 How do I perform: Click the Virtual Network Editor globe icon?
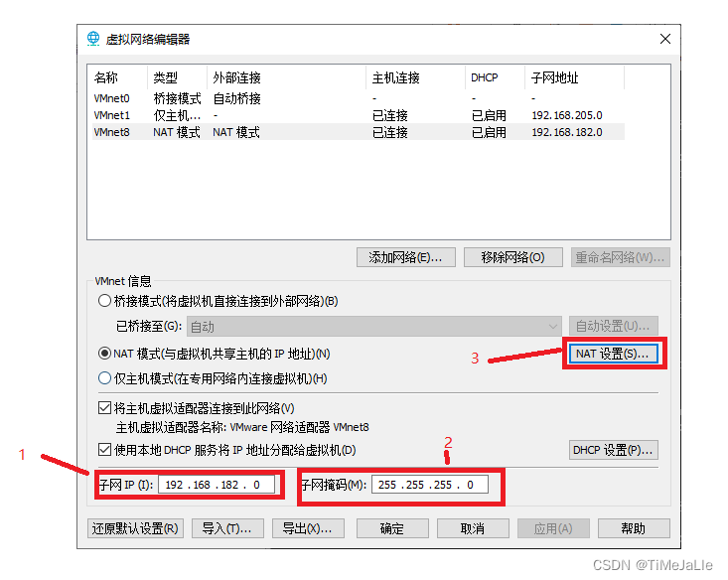(x=94, y=39)
